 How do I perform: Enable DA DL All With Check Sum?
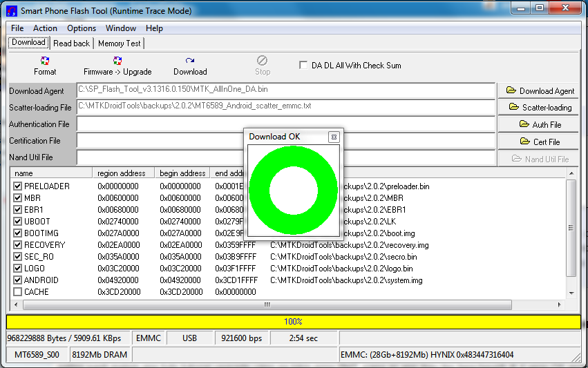(303, 65)
